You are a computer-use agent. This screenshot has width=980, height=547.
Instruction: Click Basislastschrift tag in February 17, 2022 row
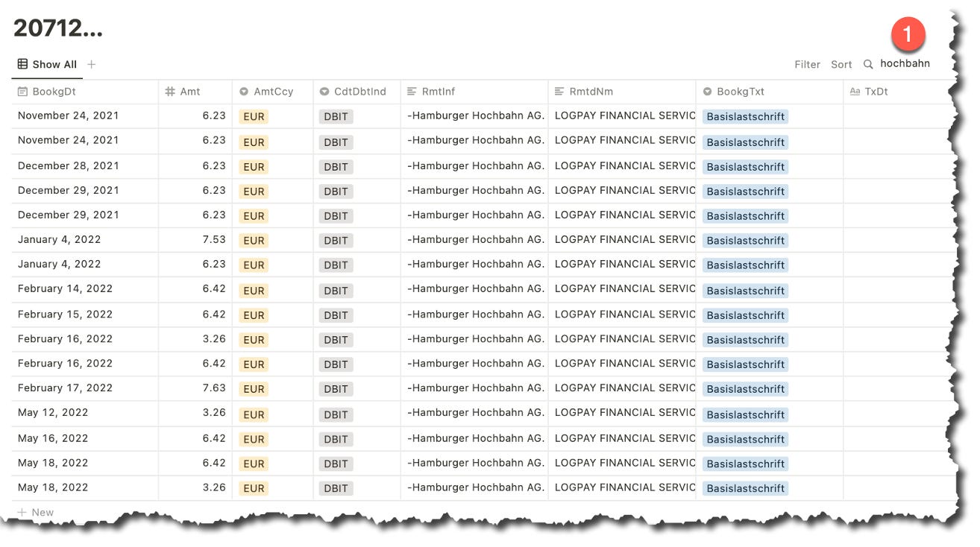tap(745, 389)
